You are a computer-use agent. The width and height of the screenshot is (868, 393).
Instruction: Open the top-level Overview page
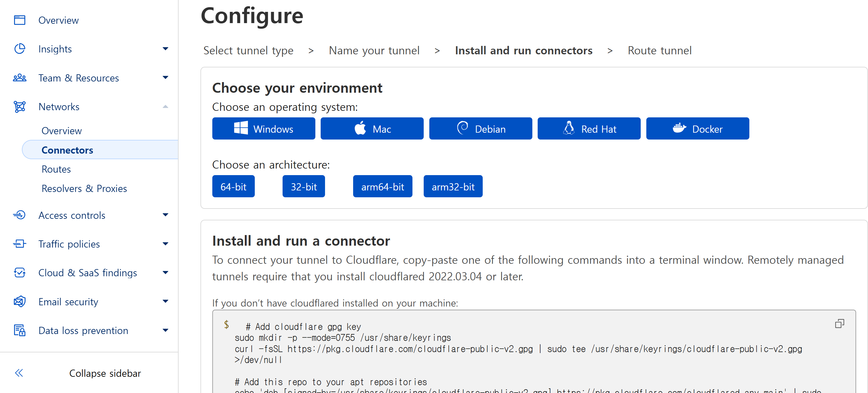59,20
